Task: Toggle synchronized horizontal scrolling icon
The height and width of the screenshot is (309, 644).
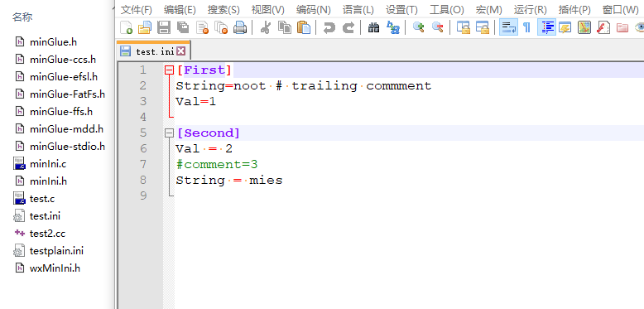Action: [483, 27]
